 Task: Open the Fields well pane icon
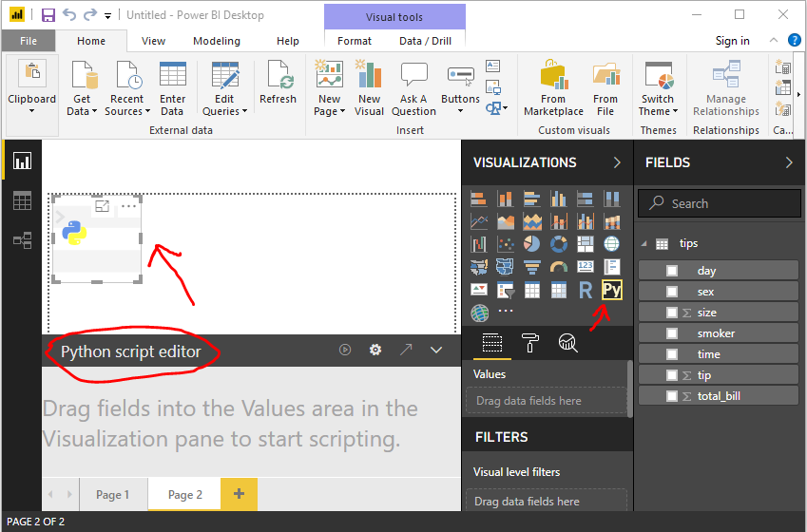492,343
